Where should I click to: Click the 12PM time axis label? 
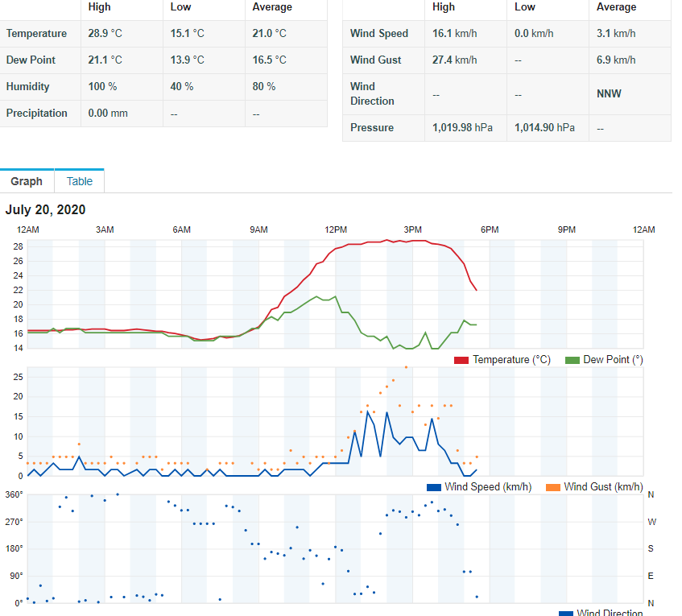click(x=336, y=229)
